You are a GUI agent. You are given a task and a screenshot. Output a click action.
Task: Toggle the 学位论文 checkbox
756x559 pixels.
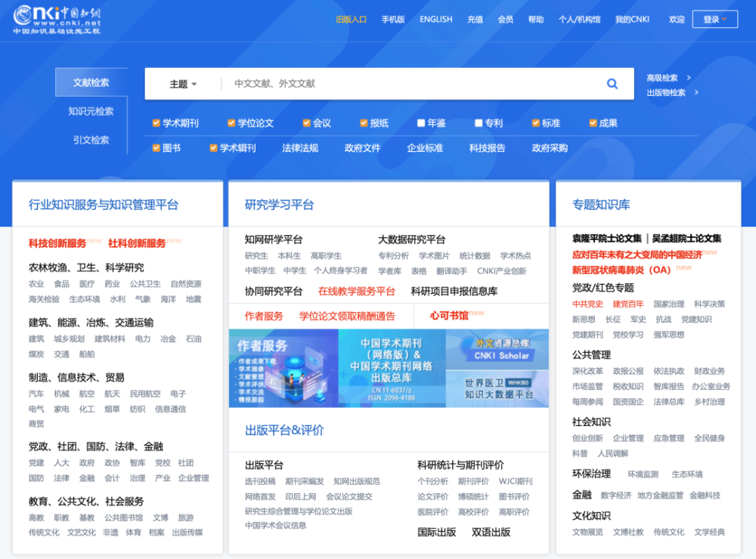[x=231, y=123]
